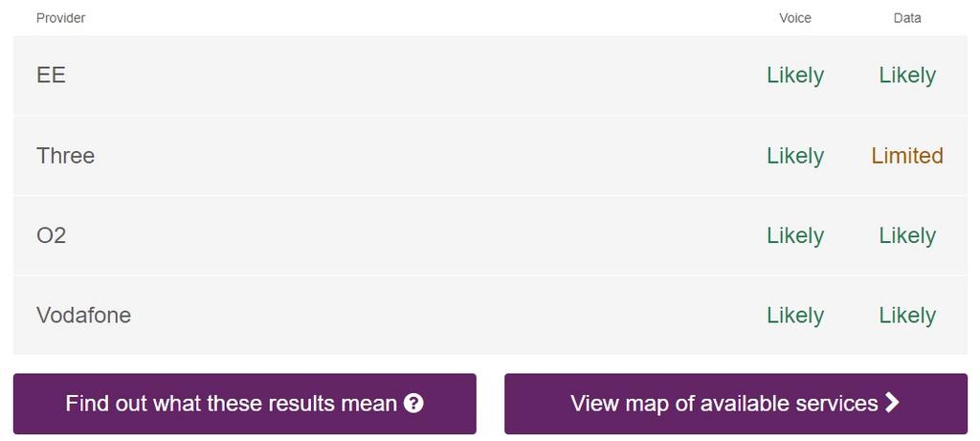Open Find out what these results mean

244,404
